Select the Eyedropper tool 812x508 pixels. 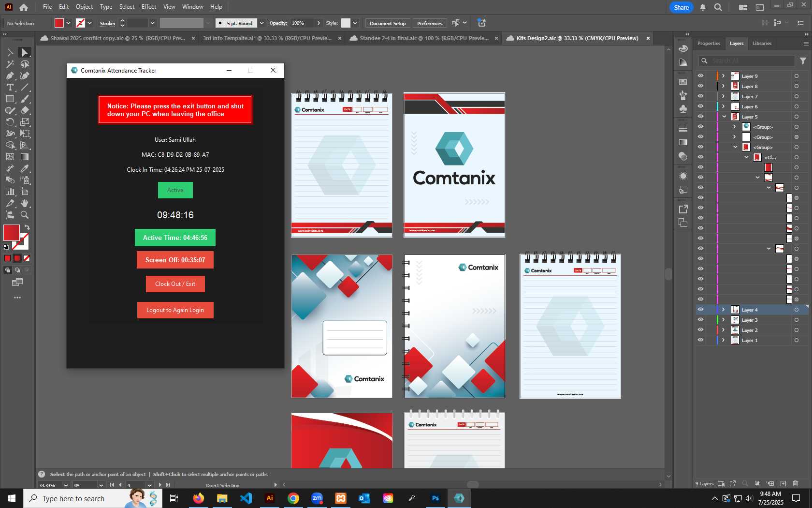[x=25, y=168]
